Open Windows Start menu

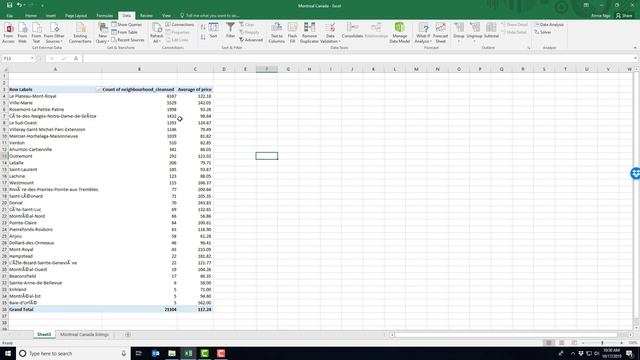pyautogui.click(x=8, y=353)
